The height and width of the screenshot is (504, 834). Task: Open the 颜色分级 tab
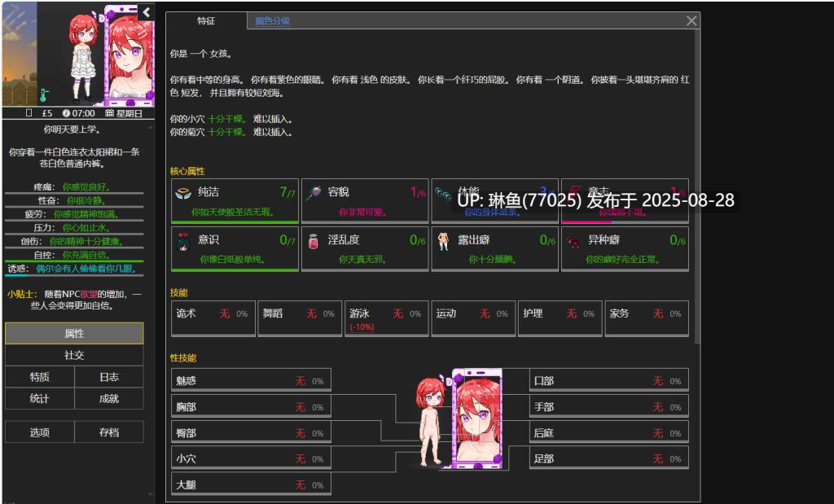[272, 22]
